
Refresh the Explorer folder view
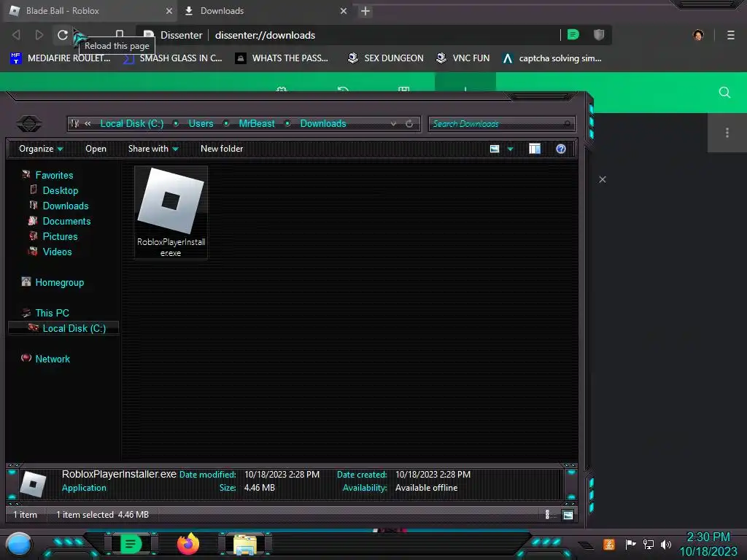click(409, 124)
